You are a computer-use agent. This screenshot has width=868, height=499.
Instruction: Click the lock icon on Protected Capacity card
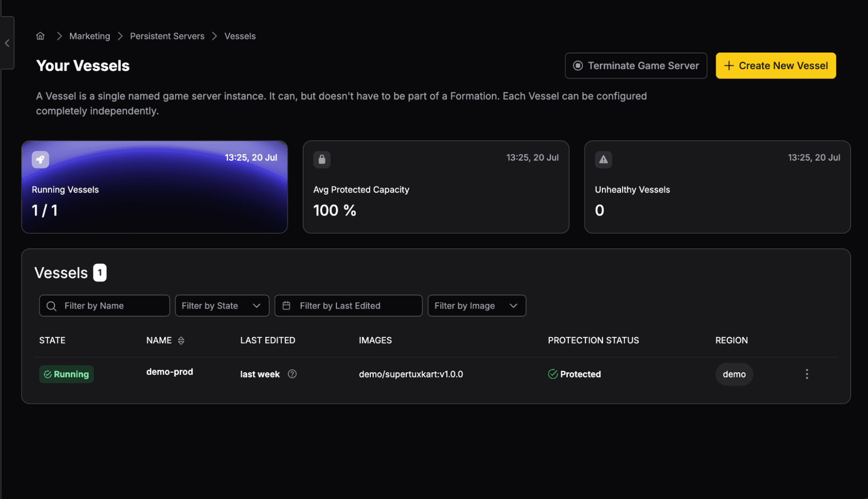[322, 159]
